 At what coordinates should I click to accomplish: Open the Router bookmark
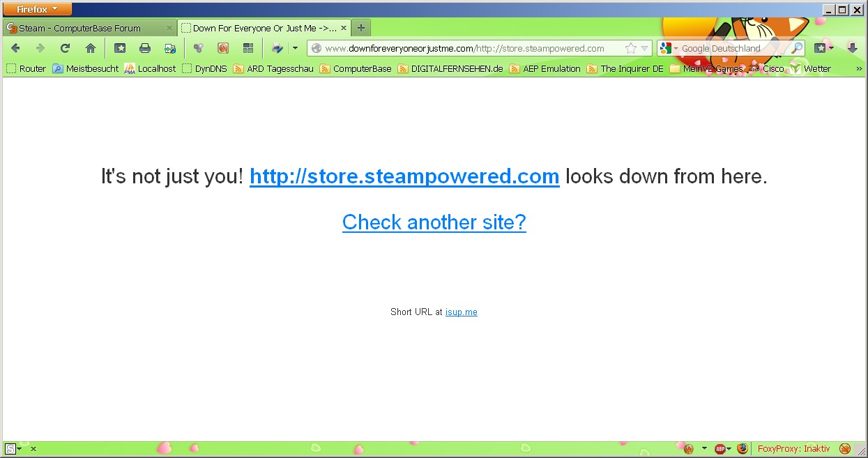pos(26,68)
